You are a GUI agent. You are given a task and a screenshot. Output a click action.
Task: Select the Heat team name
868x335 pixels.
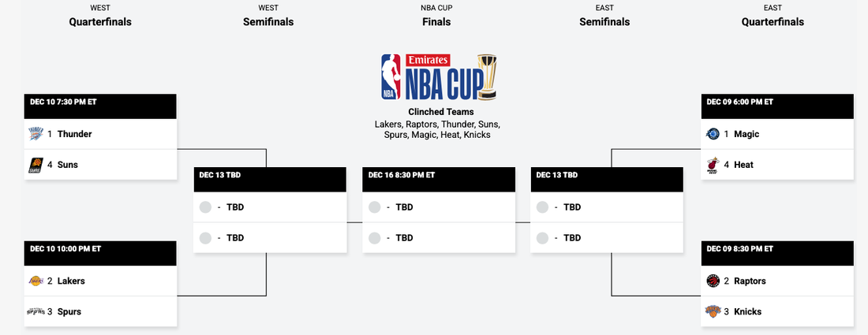point(743,165)
